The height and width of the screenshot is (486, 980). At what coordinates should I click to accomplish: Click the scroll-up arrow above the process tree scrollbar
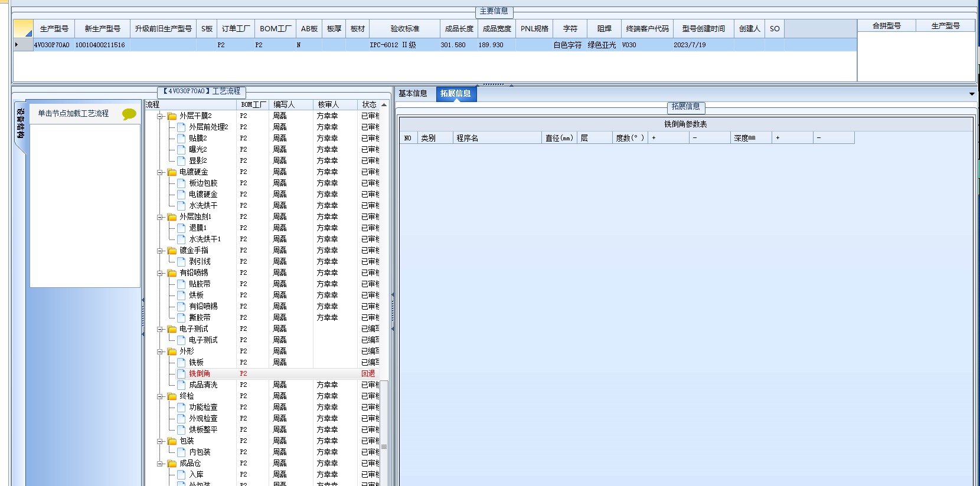384,105
